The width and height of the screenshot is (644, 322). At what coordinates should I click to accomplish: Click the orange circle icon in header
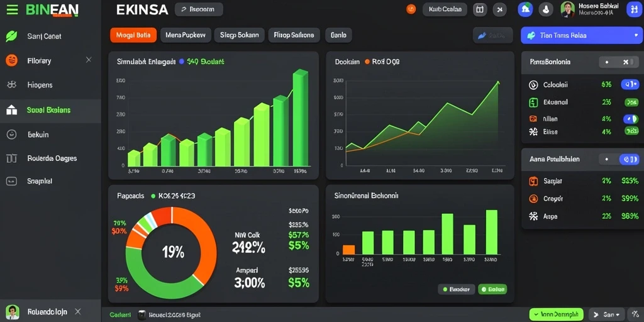[411, 9]
